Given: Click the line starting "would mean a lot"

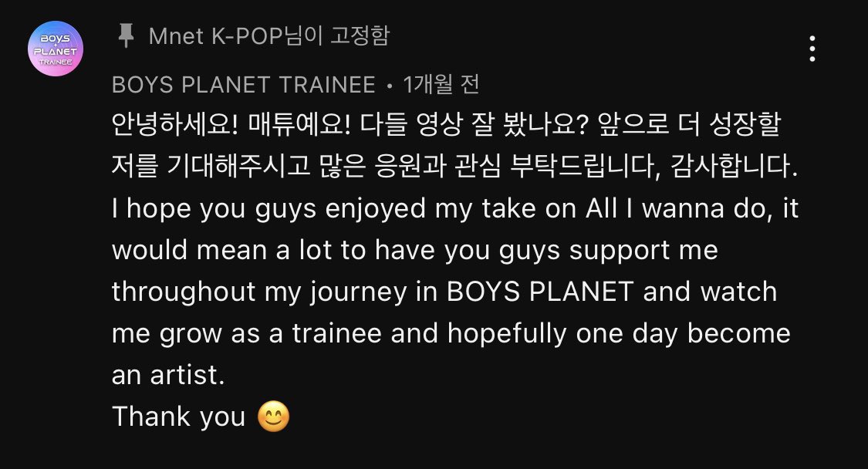Looking at the screenshot, I should (x=415, y=251).
